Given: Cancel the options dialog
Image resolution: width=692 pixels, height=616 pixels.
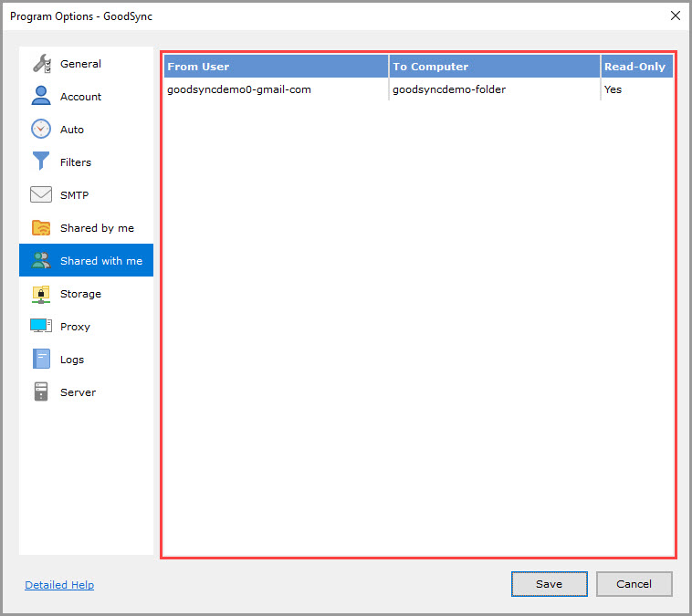Looking at the screenshot, I should click(634, 584).
